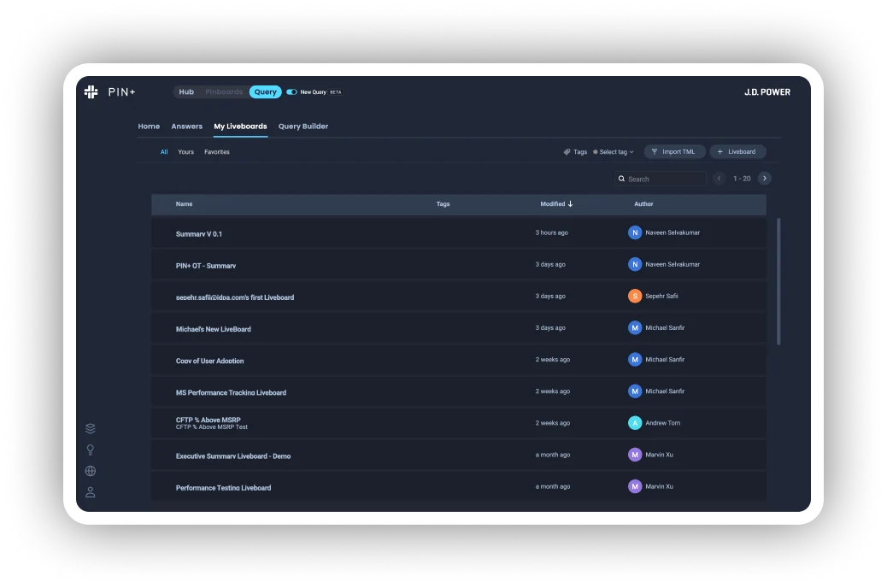Open the Select tag dropdown
The width and height of the screenshot is (887, 588).
(x=614, y=151)
